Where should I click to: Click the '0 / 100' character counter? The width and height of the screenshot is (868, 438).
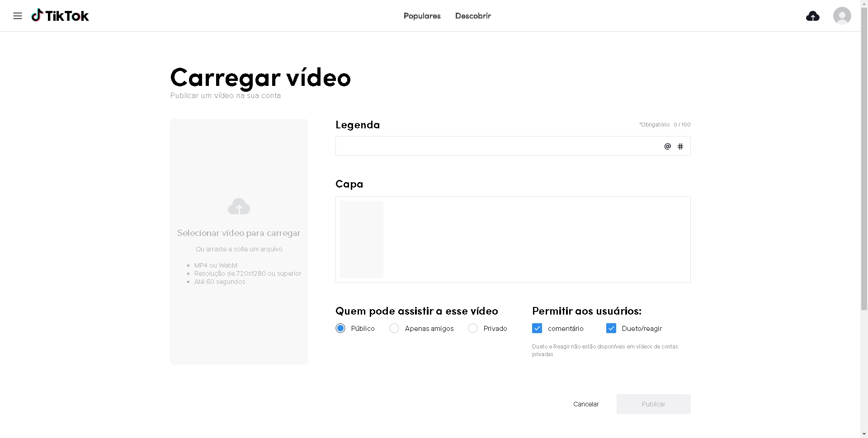[x=682, y=124]
